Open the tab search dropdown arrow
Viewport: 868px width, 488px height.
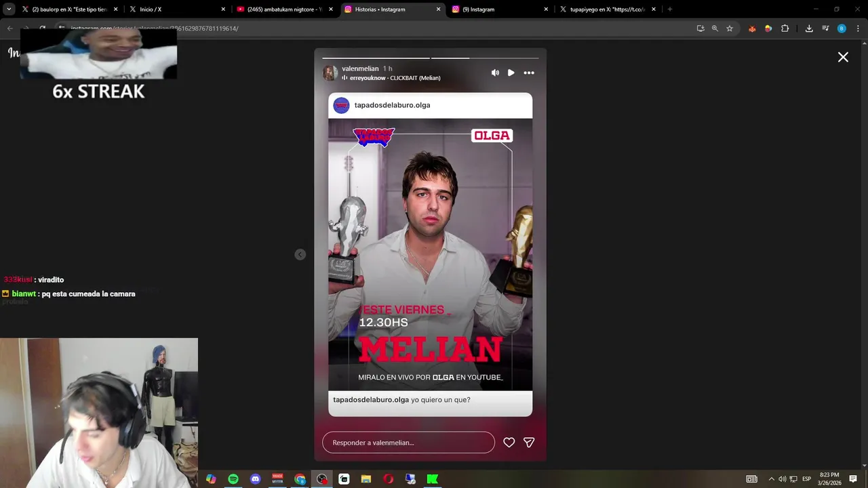[x=9, y=9]
